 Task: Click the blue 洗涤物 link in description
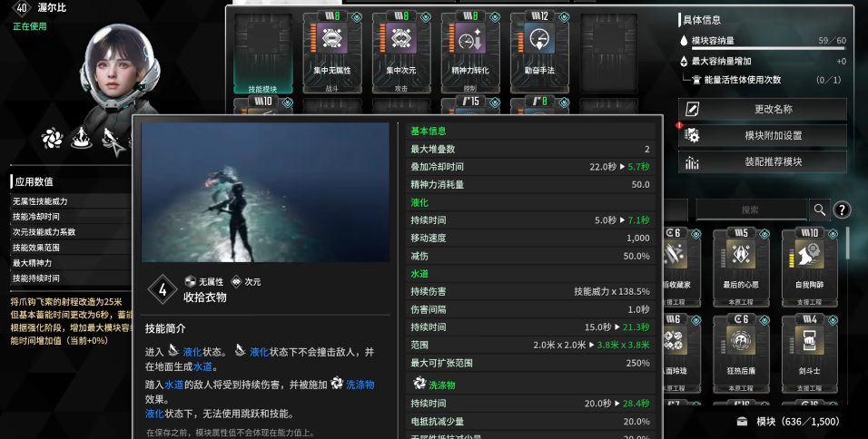click(x=360, y=384)
